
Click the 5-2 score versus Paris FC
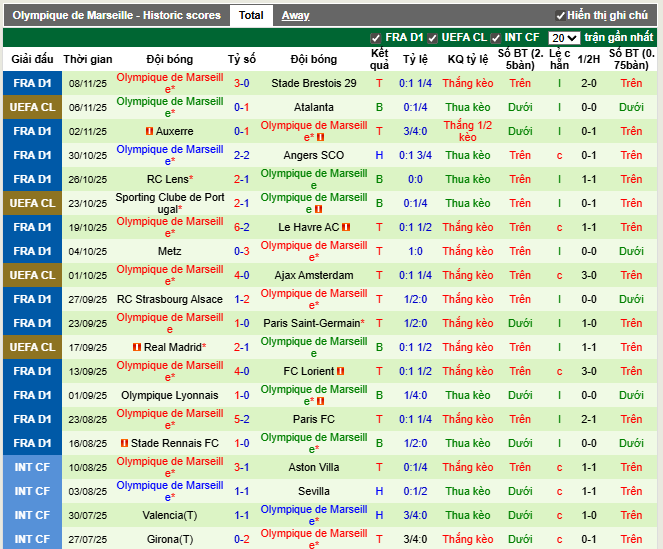pos(241,420)
